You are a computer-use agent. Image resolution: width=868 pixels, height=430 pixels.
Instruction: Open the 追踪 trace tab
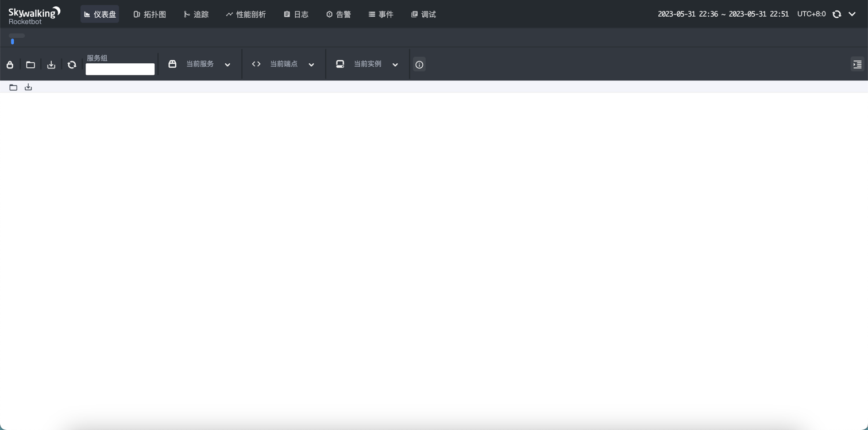coord(196,14)
